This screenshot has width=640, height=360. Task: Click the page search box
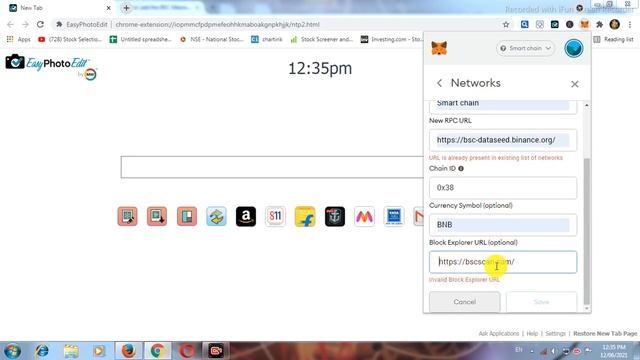coord(272,167)
